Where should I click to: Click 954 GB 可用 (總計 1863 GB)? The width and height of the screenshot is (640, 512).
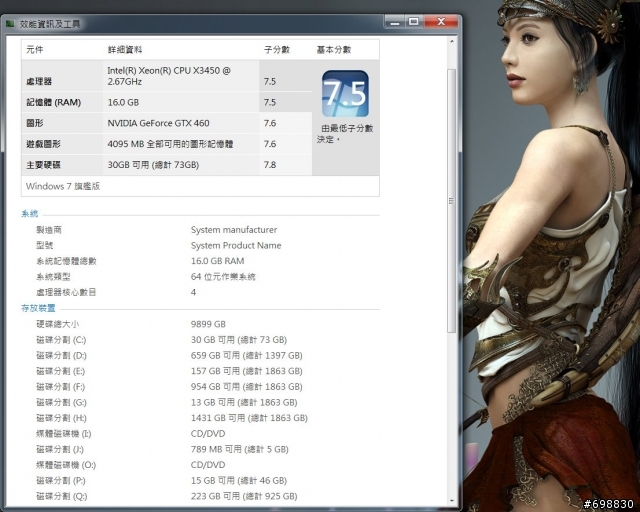(247, 387)
